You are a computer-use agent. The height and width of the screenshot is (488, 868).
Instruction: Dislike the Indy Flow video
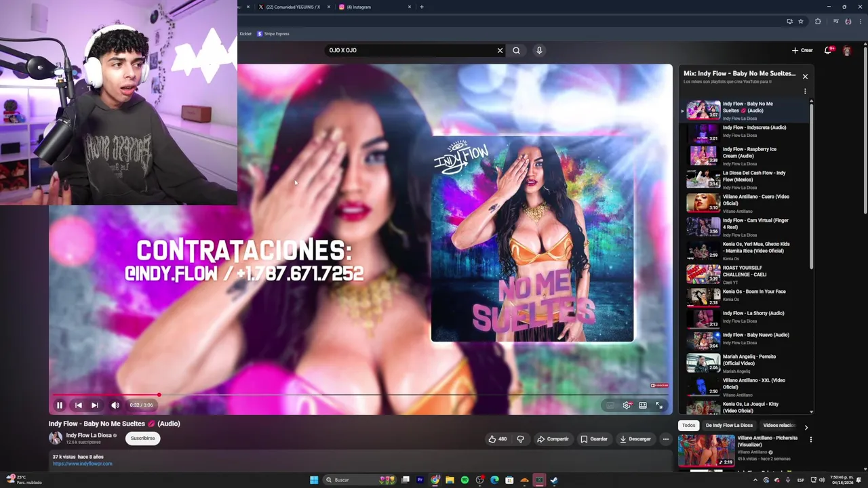[521, 439]
